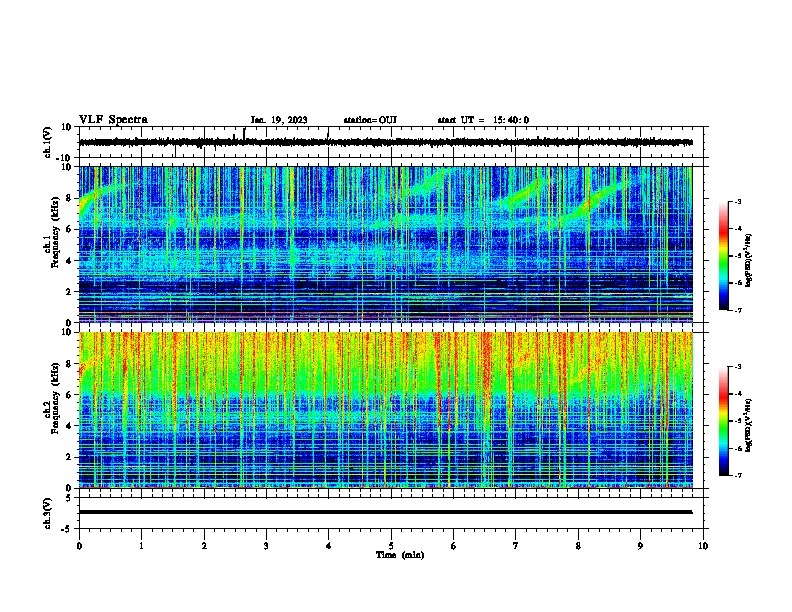Image resolution: width=792 pixels, height=612 pixels.
Task: Click the "3" tick on the time axis
Action: point(266,546)
